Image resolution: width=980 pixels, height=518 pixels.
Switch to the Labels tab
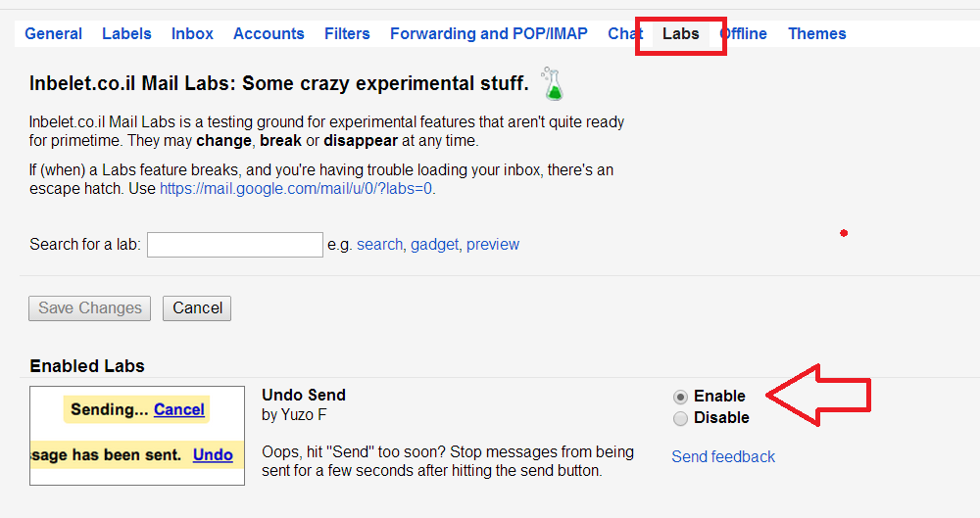pyautogui.click(x=126, y=33)
